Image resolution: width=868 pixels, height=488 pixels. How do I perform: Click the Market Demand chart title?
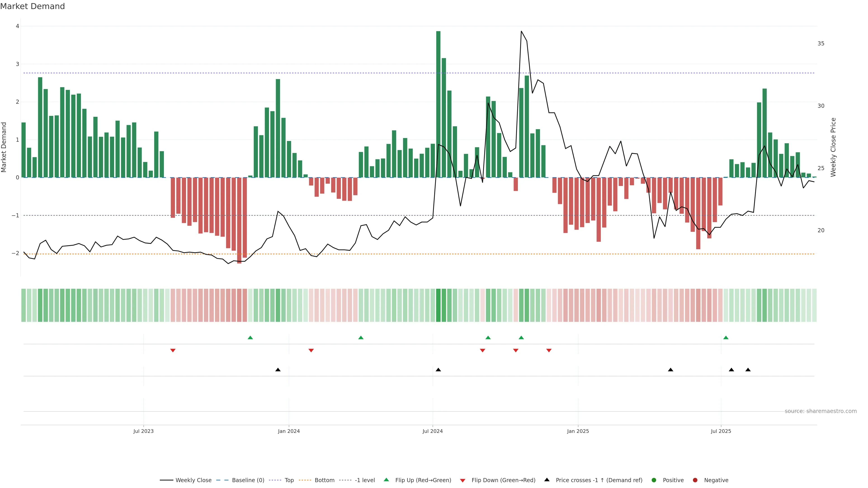(x=33, y=6)
